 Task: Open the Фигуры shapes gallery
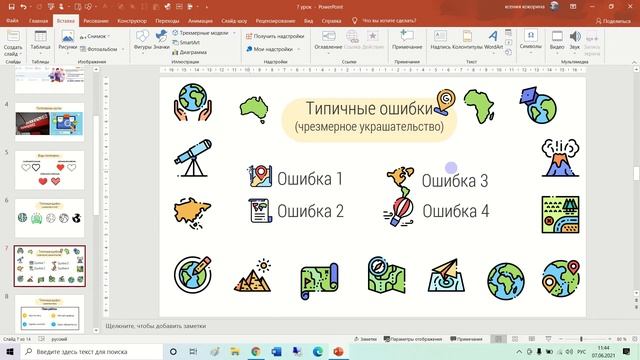coord(142,40)
